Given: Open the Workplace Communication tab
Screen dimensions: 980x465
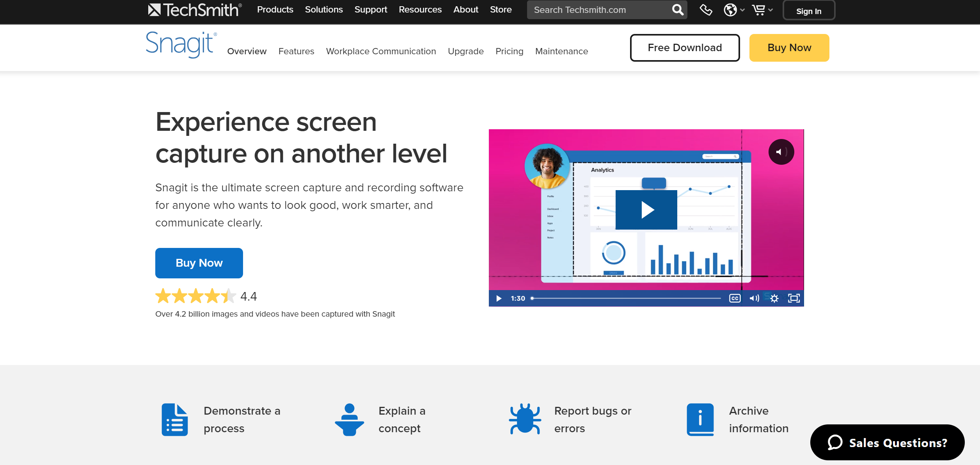Looking at the screenshot, I should (x=381, y=51).
